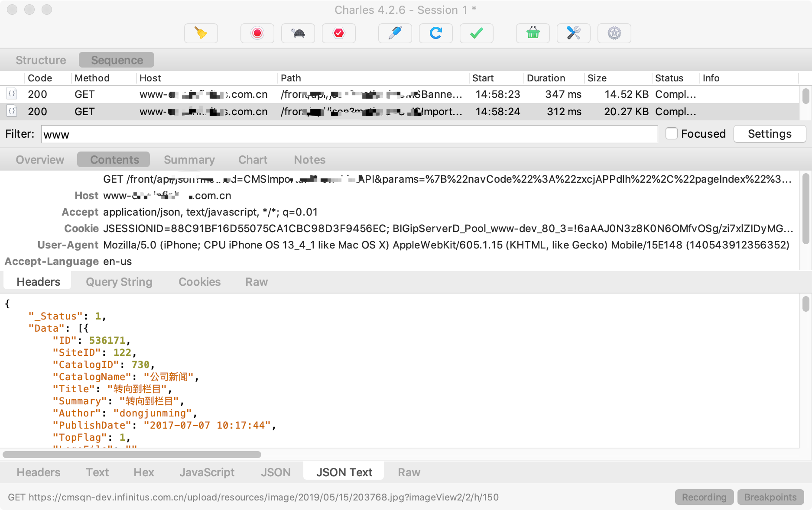Toggle the red record button
This screenshot has height=510, width=812.
(257, 33)
